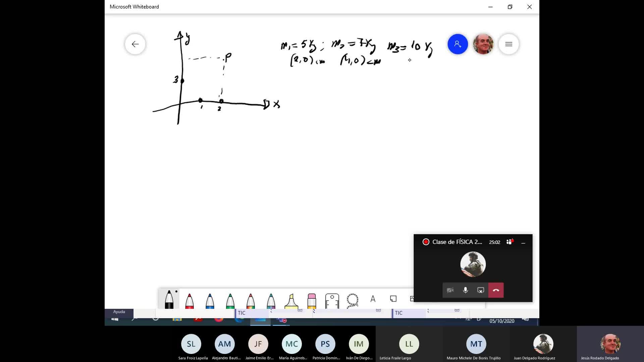
Task: Pick the blue pen
Action: click(x=210, y=300)
